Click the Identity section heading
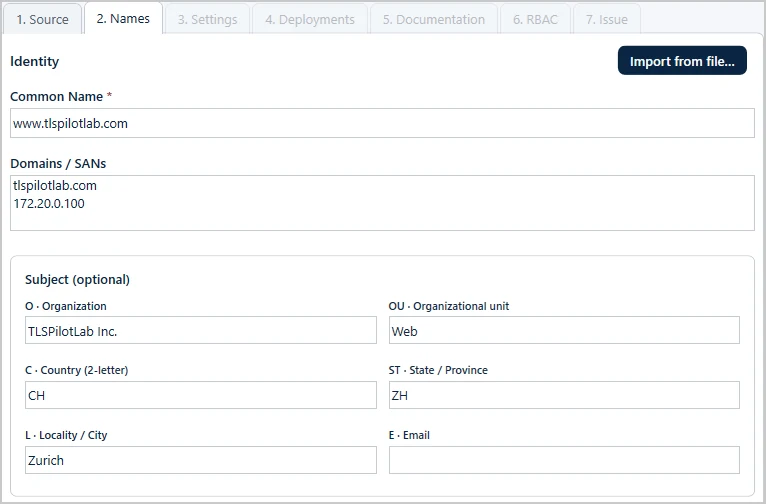This screenshot has width=766, height=504. pos(35,62)
